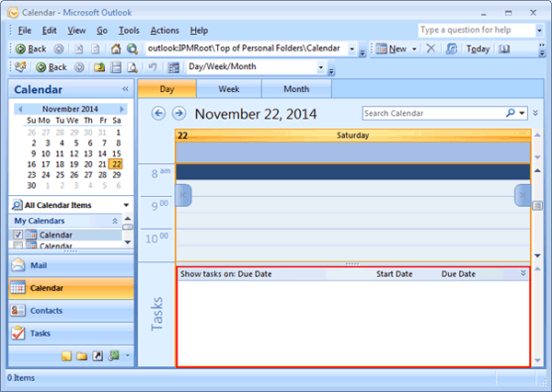The height and width of the screenshot is (392, 552).
Task: Open the address bar dropdown
Action: 351,49
